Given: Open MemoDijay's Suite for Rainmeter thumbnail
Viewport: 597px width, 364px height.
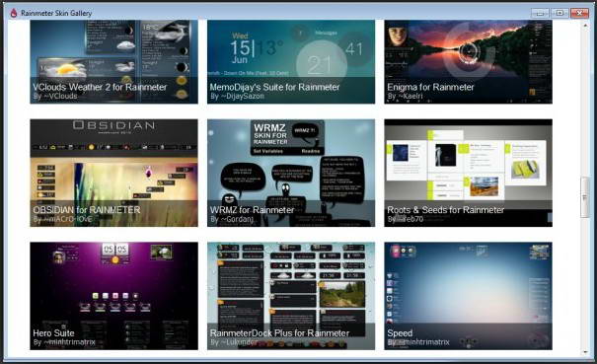Looking at the screenshot, I should click(x=291, y=62).
